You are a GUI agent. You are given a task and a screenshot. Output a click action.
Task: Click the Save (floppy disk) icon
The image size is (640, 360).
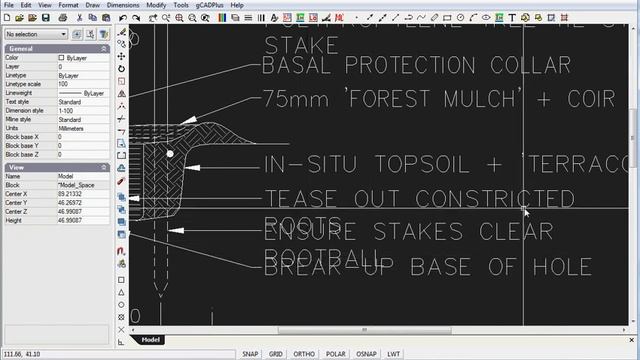point(46,18)
